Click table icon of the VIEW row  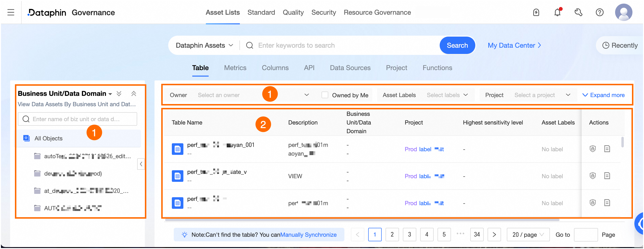(178, 176)
